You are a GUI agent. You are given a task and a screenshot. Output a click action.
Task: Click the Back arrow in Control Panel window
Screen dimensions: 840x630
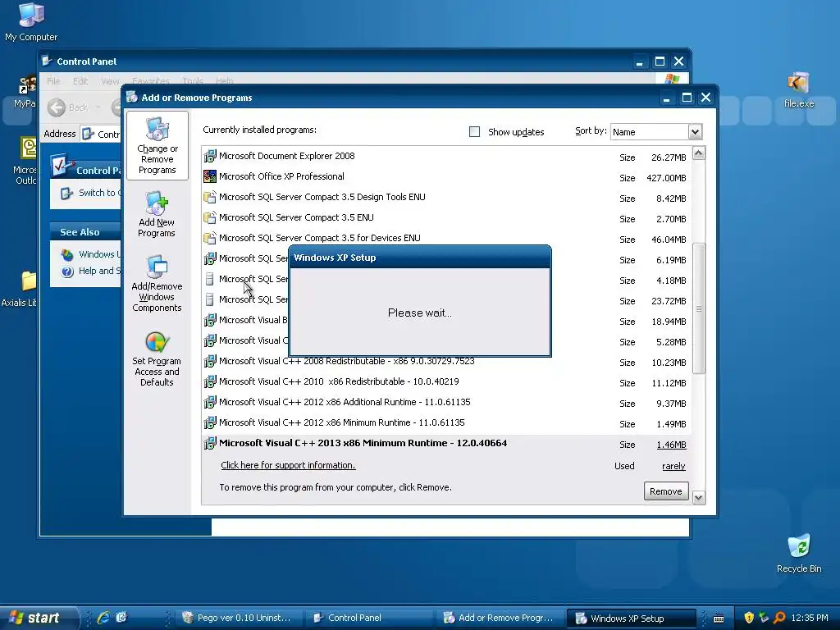[57, 107]
